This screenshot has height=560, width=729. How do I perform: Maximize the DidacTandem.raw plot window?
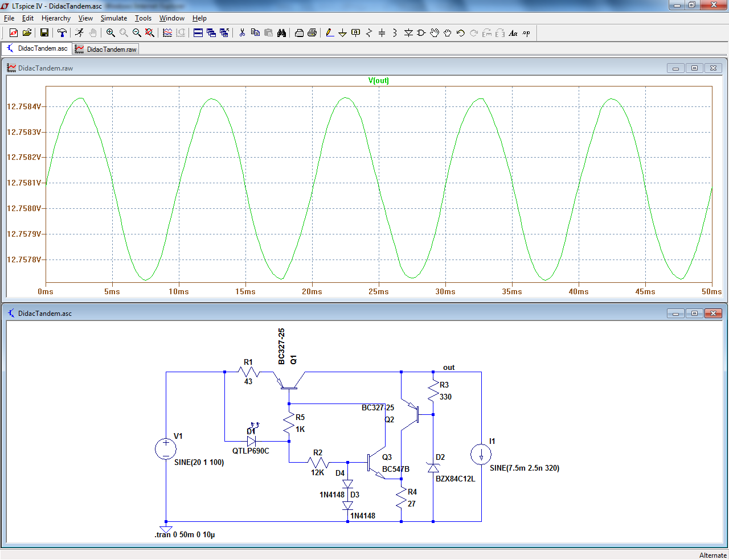coord(694,68)
